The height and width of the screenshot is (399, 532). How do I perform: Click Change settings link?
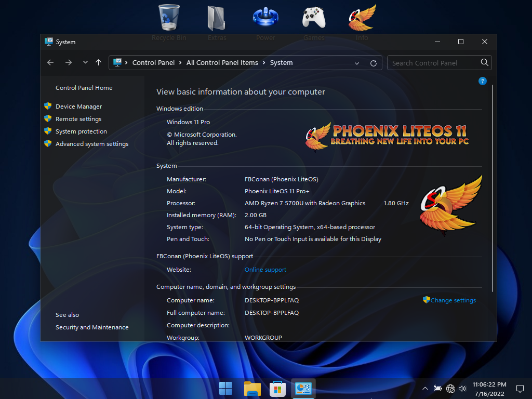tap(453, 300)
